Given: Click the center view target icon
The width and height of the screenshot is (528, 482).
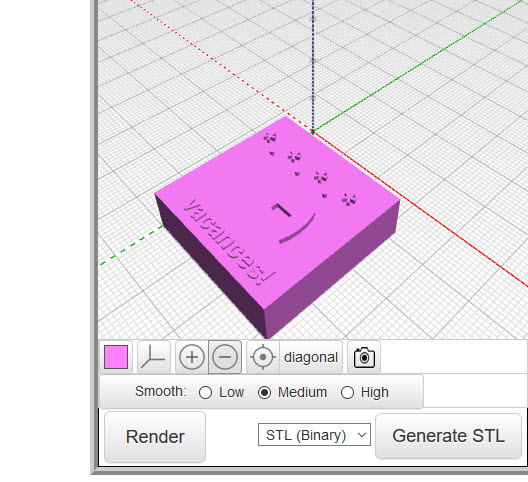Looking at the screenshot, I should pos(263,357).
